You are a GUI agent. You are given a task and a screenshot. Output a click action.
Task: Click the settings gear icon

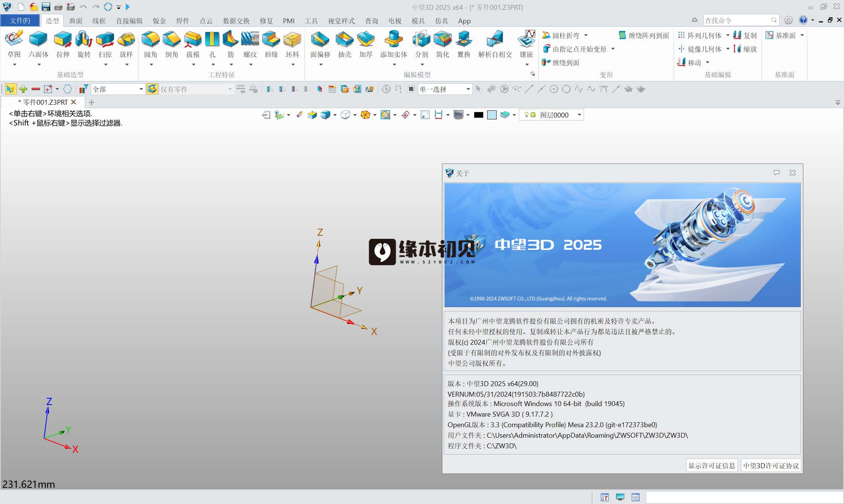click(788, 20)
